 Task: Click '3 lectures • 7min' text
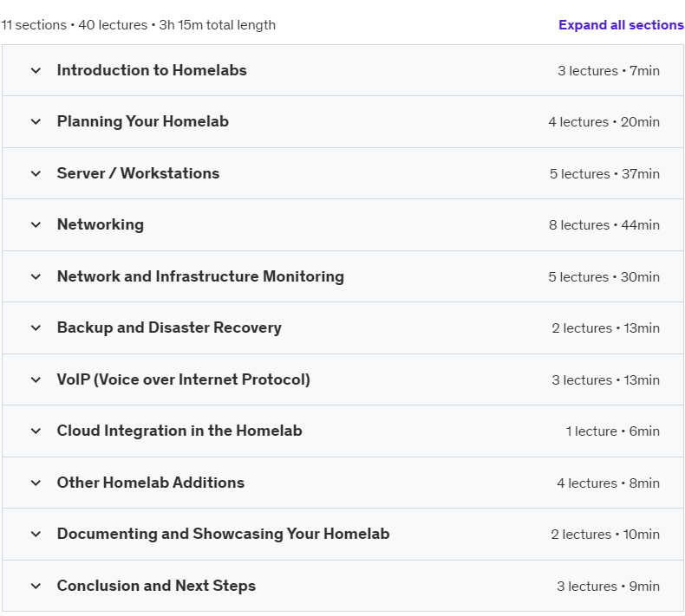609,71
